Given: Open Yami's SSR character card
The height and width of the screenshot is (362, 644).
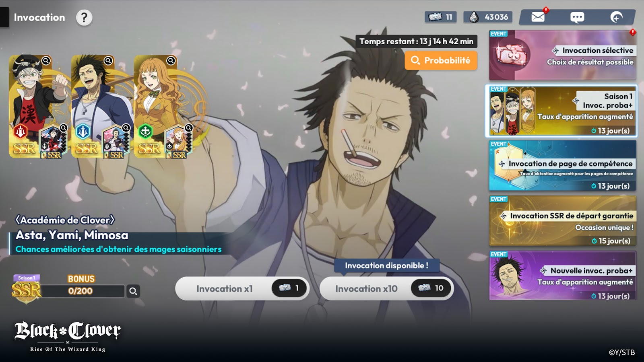Looking at the screenshot, I should [93, 107].
